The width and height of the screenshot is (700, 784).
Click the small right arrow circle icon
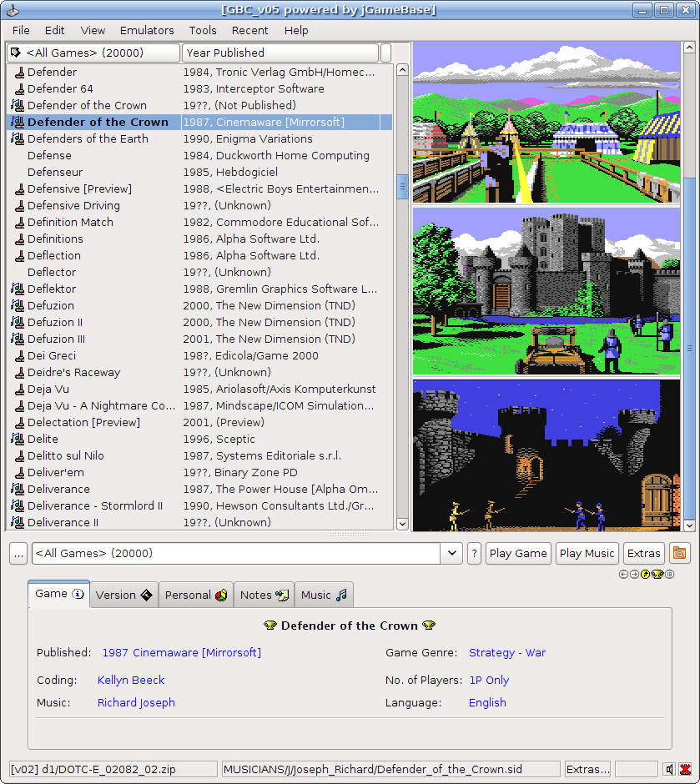pos(634,574)
